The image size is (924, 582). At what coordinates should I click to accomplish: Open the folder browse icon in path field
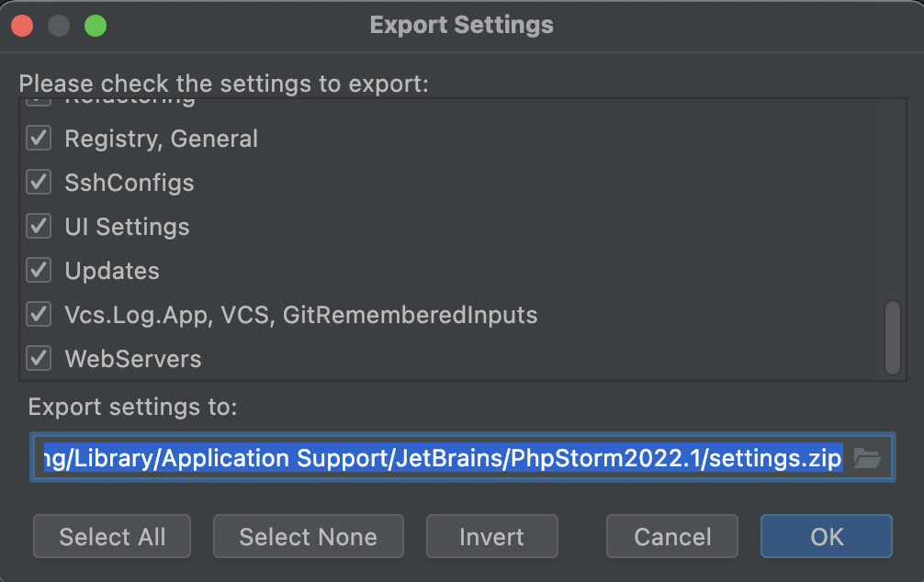pyautogui.click(x=867, y=458)
